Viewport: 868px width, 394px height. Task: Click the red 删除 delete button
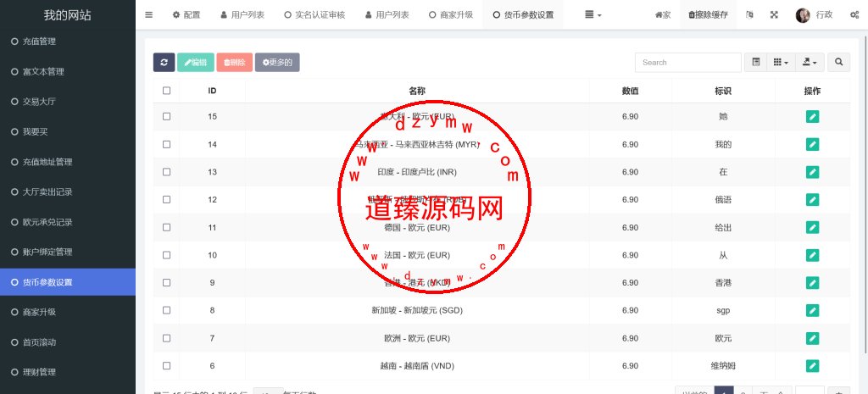(235, 63)
